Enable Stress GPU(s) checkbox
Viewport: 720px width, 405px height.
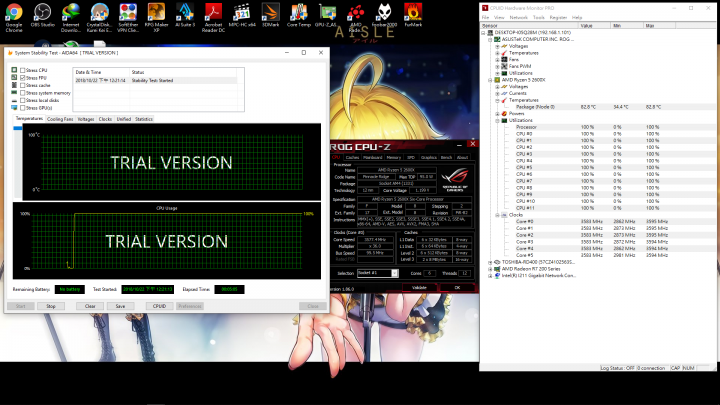22,108
